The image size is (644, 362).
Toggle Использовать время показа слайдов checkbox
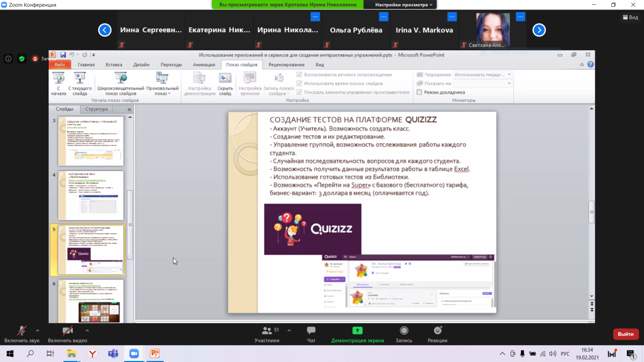pos(300,83)
